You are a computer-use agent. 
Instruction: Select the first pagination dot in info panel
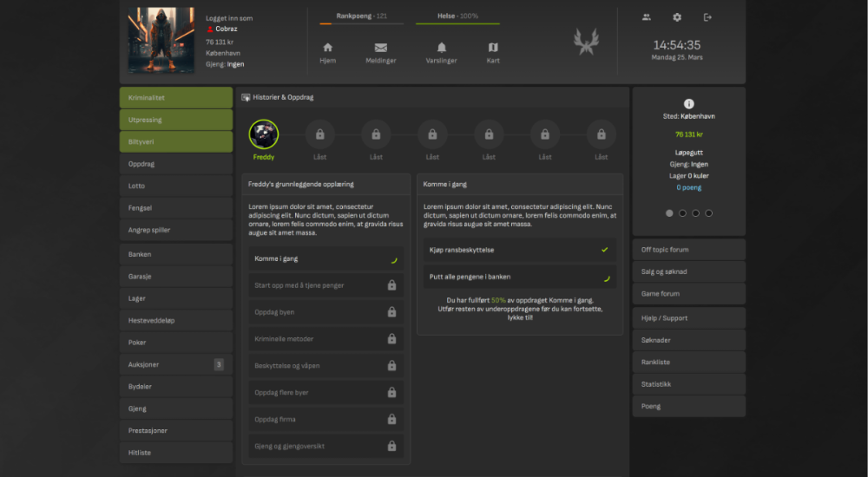[x=669, y=212]
